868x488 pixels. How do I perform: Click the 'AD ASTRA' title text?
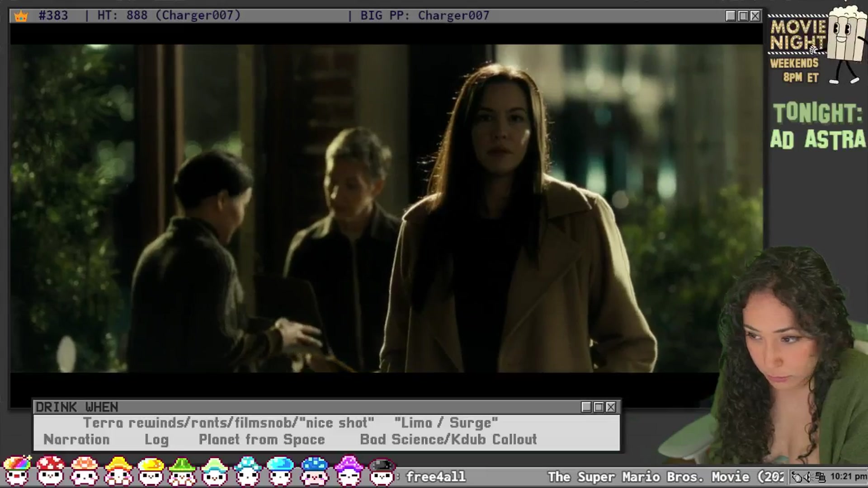[818, 139]
